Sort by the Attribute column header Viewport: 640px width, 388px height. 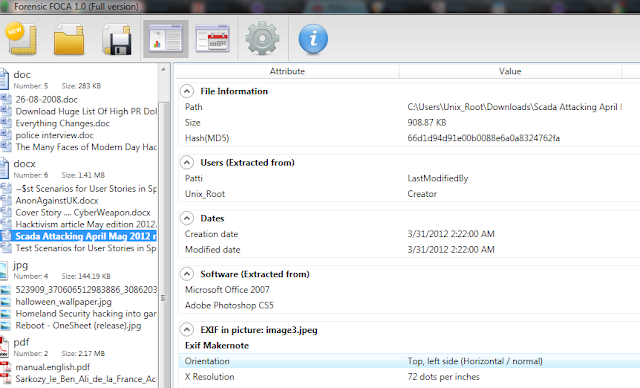[287, 71]
